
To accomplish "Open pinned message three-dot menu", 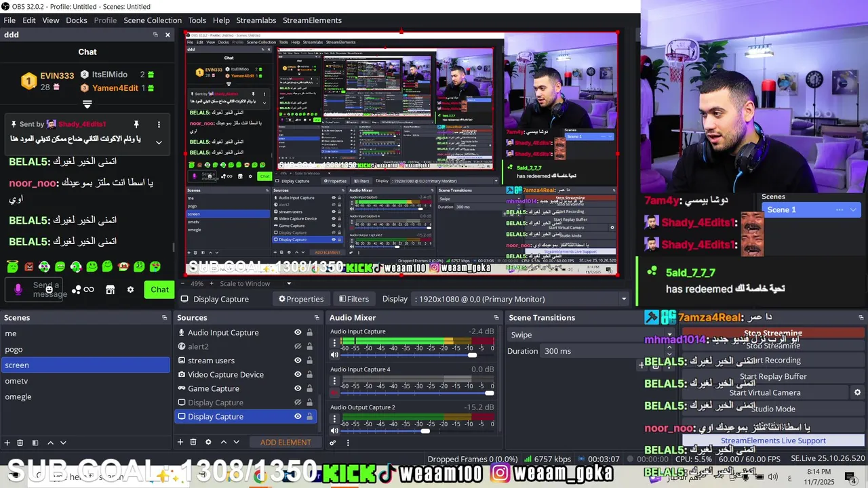I will click(159, 124).
